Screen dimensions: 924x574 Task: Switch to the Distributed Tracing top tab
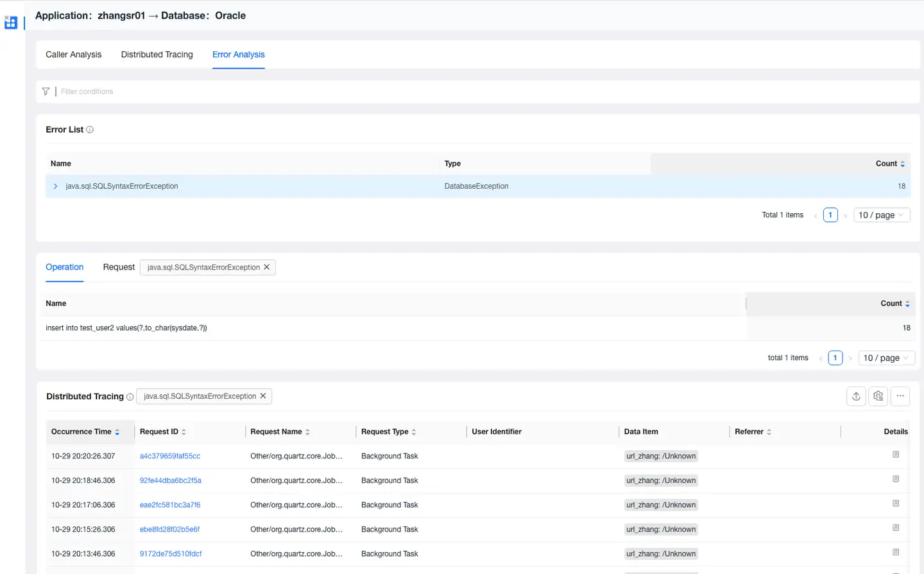point(157,55)
